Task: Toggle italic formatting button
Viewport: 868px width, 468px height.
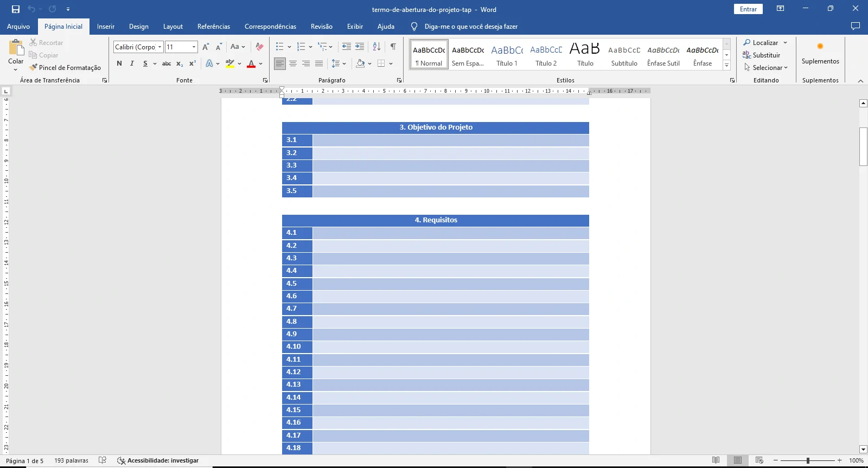Action: tap(132, 63)
